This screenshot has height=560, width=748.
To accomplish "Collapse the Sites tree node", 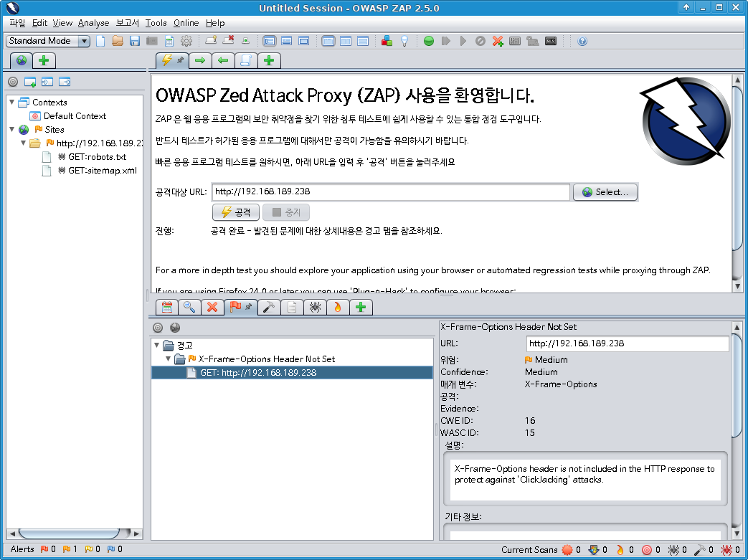I will click(x=12, y=129).
